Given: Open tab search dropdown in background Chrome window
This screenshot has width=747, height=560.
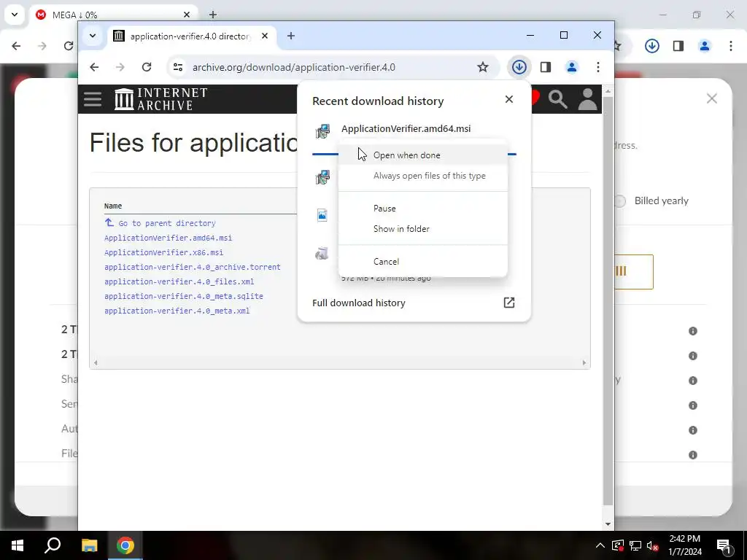Looking at the screenshot, I should [15, 15].
